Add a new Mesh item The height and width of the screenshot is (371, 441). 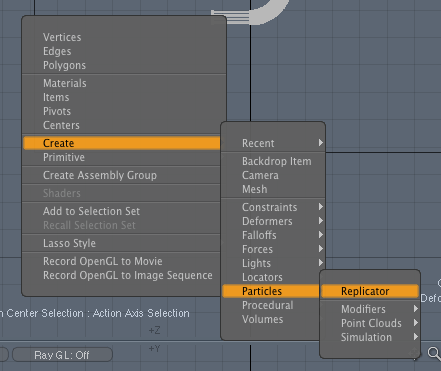pos(273,189)
